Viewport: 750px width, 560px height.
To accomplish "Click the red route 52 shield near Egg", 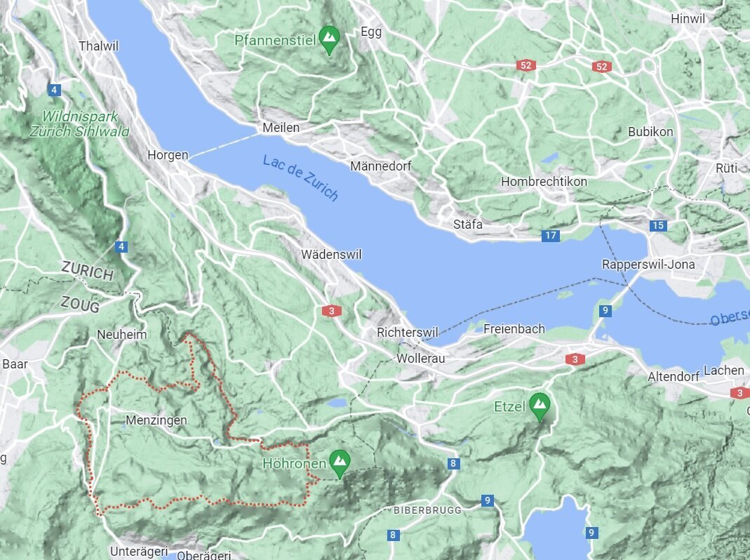I will pyautogui.click(x=525, y=65).
